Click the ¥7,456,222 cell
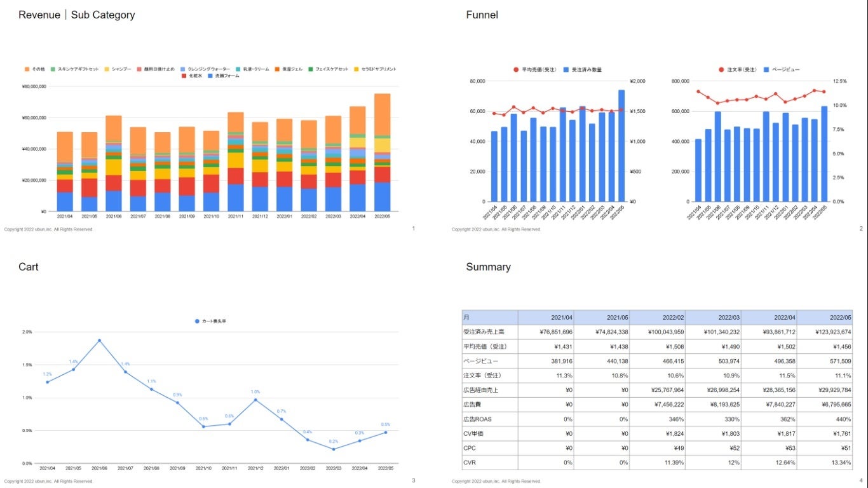The width and height of the screenshot is (868, 488). pos(657,405)
